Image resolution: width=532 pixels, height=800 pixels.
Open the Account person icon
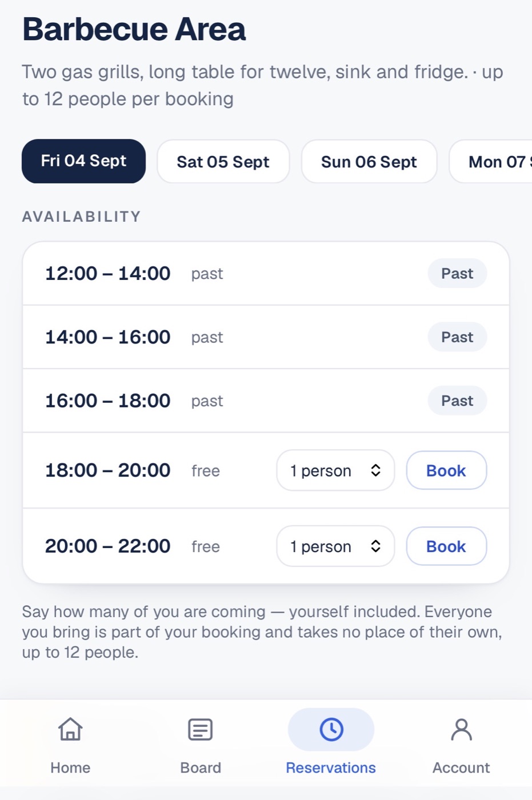(461, 729)
